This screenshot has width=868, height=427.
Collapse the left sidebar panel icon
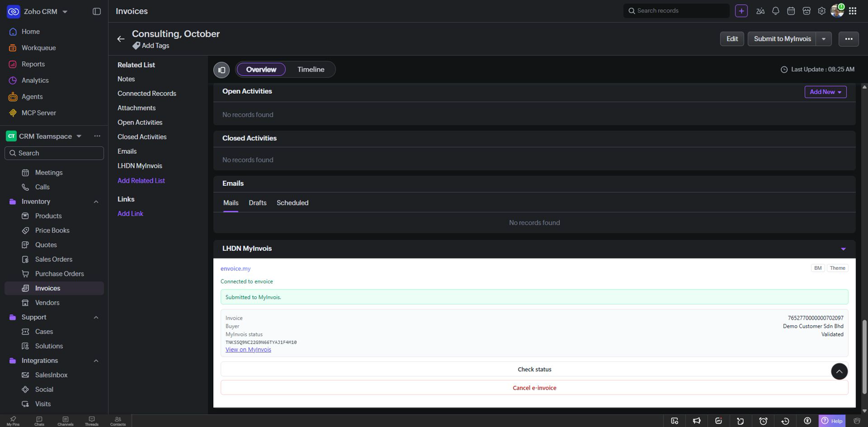(97, 11)
